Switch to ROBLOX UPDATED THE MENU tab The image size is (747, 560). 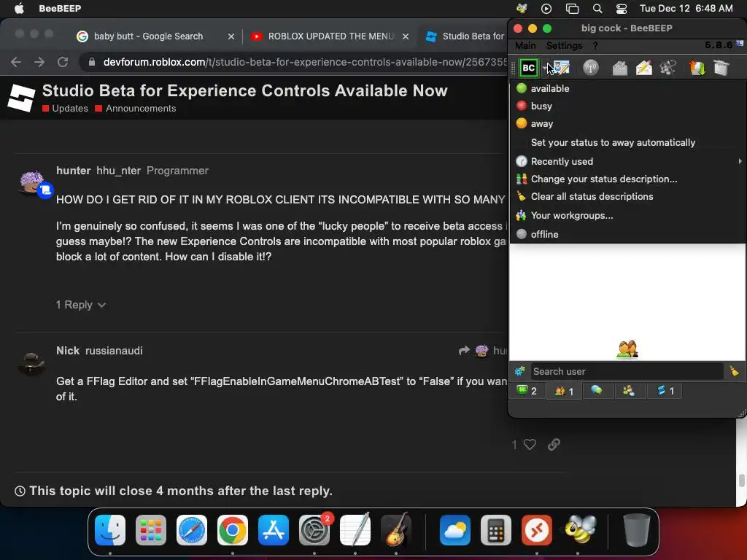(330, 36)
